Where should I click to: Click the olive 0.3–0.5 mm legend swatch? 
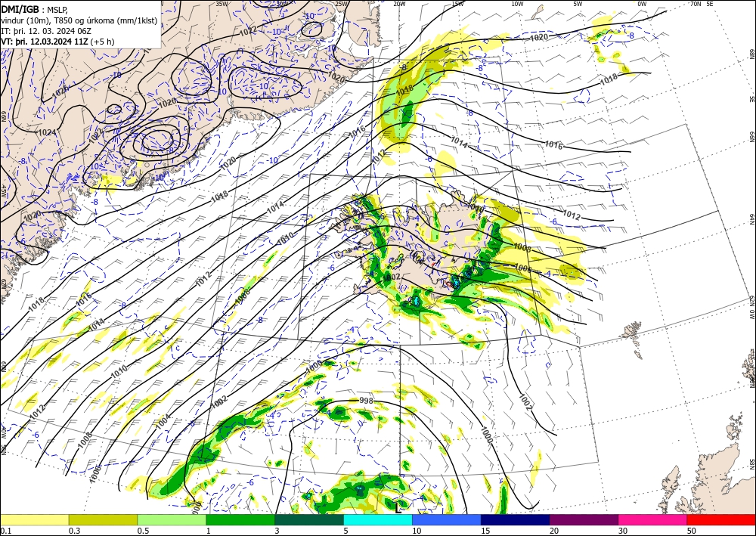point(103,519)
